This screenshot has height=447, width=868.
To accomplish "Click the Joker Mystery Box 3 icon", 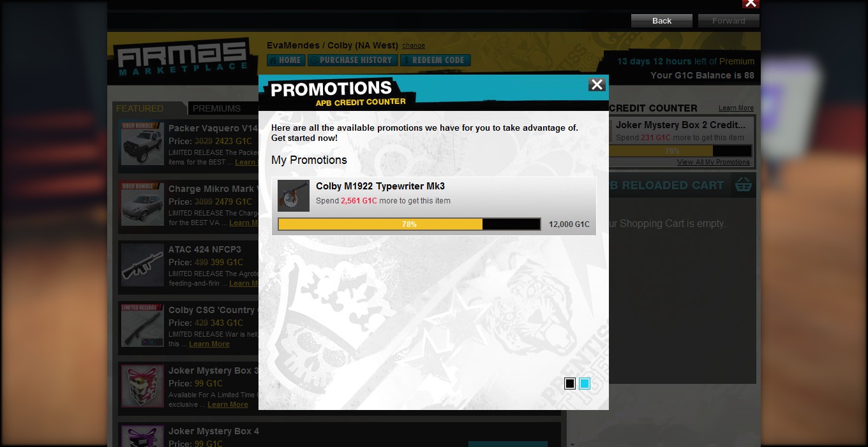I will (143, 386).
